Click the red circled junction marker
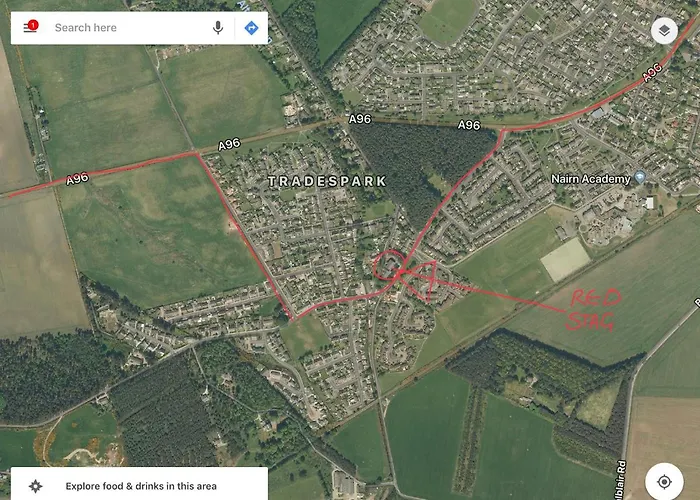The height and width of the screenshot is (500, 700). pyautogui.click(x=389, y=265)
